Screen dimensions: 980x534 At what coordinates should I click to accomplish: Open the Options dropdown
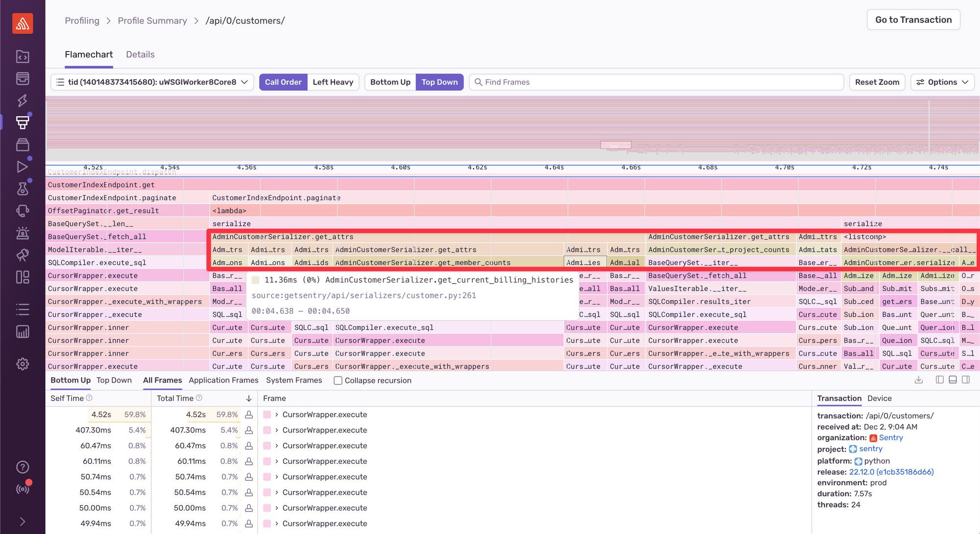point(942,82)
